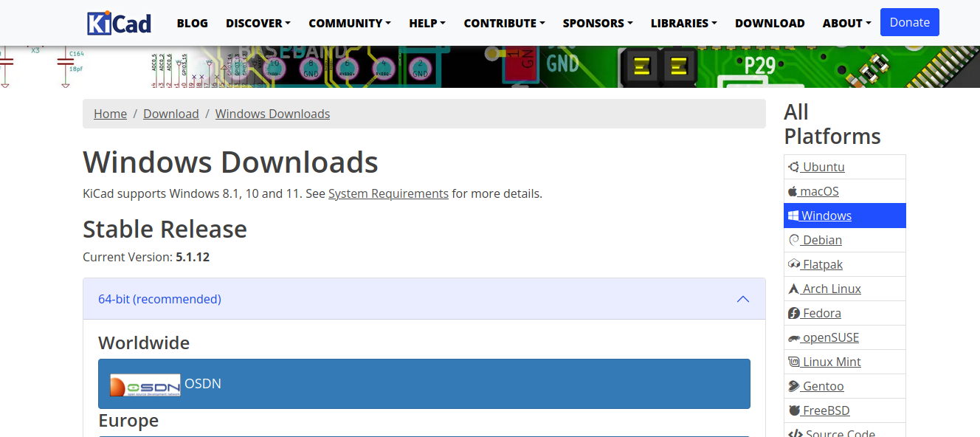Click the All Platforms heading
Screen dimensions: 980x437
click(832, 124)
